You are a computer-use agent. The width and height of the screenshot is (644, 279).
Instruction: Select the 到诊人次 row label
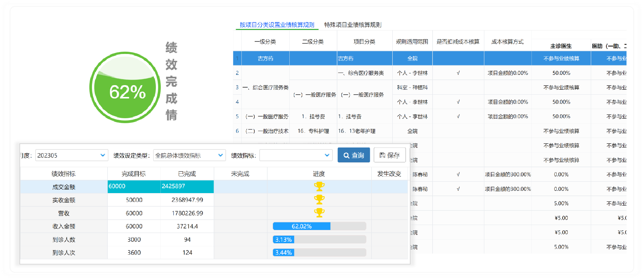63,252
